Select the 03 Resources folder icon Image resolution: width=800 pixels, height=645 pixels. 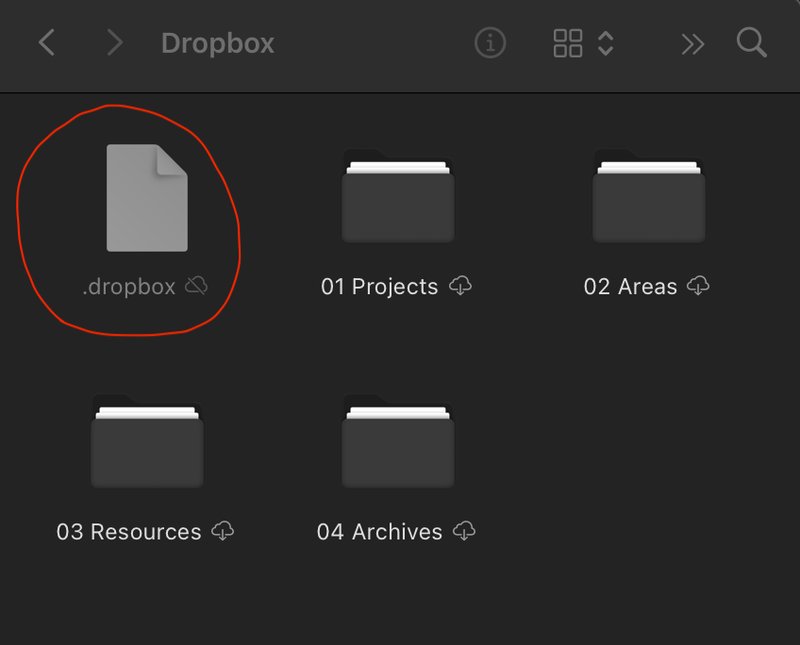point(147,441)
